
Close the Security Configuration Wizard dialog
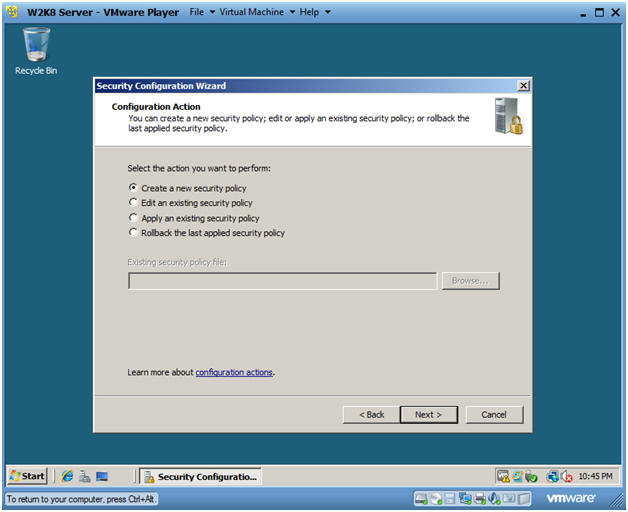pos(523,86)
